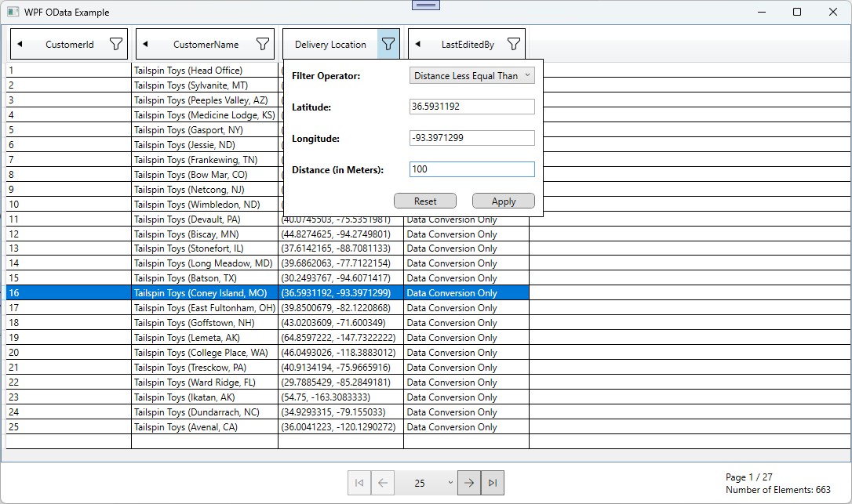Select Tailspin Toys (Dundarrach, NC) row
The width and height of the screenshot is (852, 504).
197,412
